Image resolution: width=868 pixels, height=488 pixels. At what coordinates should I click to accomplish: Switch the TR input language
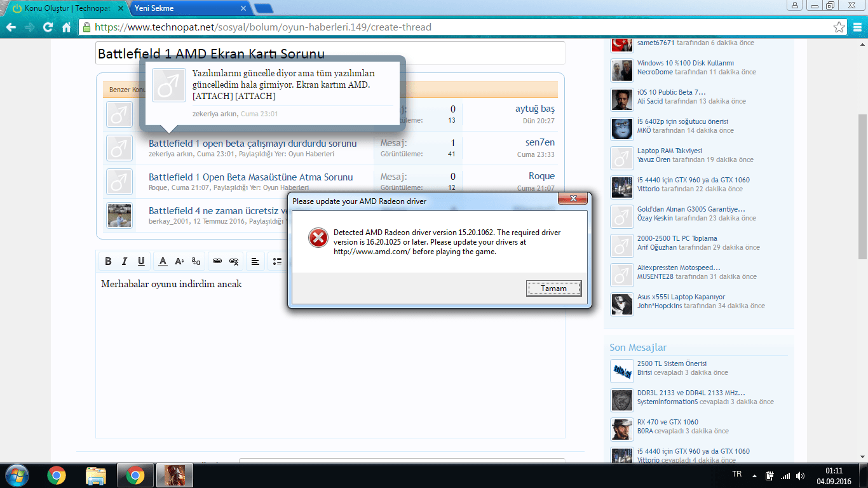coord(737,474)
